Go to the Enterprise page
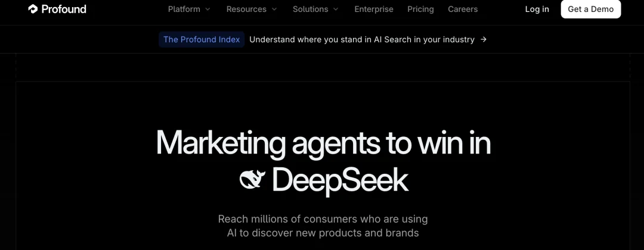 pyautogui.click(x=374, y=9)
